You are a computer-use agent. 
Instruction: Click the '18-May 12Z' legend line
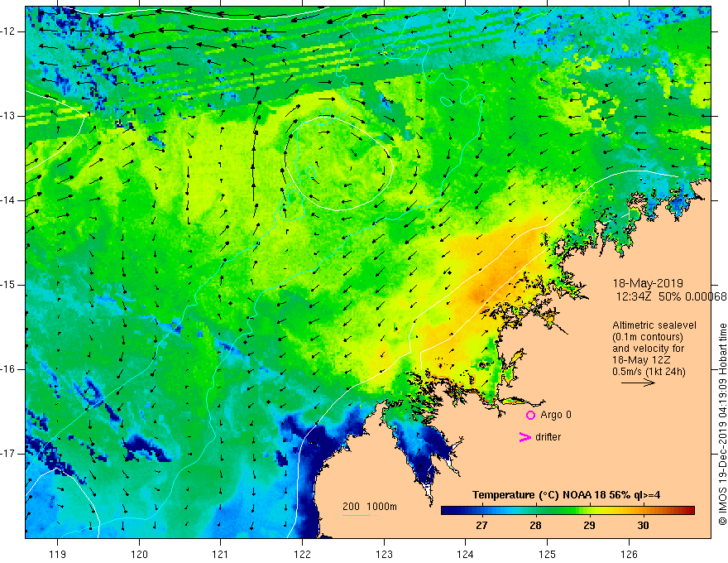[x=640, y=360]
